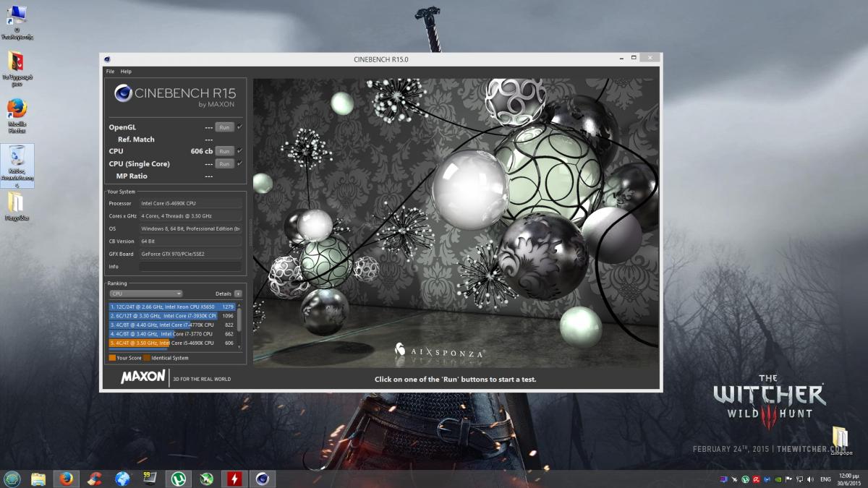The image size is (868, 488).
Task: Open the red lightning bolt taskbar app
Action: [x=234, y=479]
